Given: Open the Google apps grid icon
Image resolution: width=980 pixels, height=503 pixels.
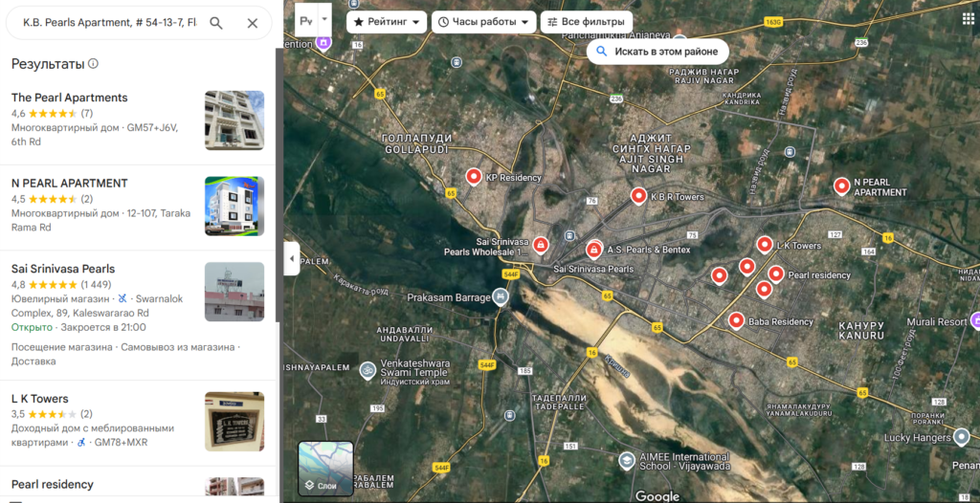Looking at the screenshot, I should [968, 19].
